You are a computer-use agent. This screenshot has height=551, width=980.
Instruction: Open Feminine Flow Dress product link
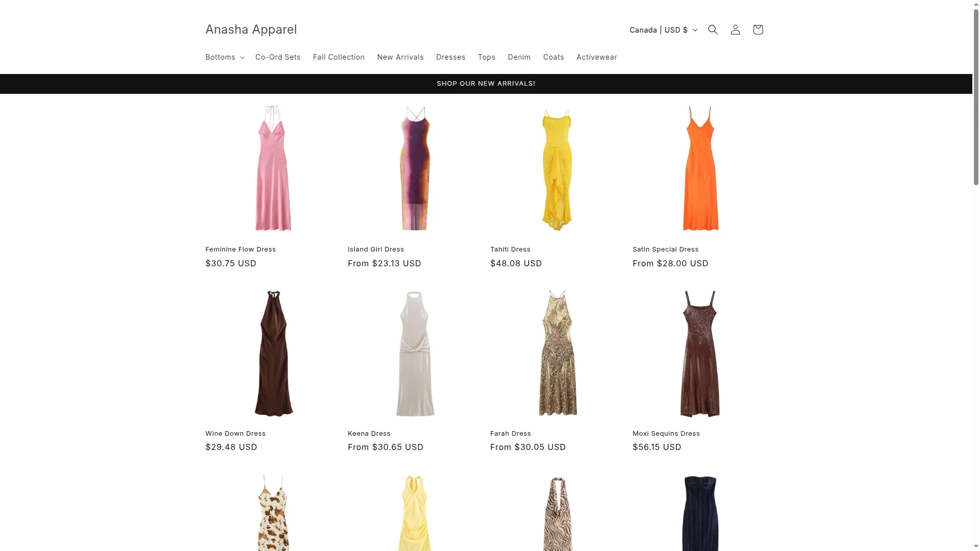click(240, 249)
